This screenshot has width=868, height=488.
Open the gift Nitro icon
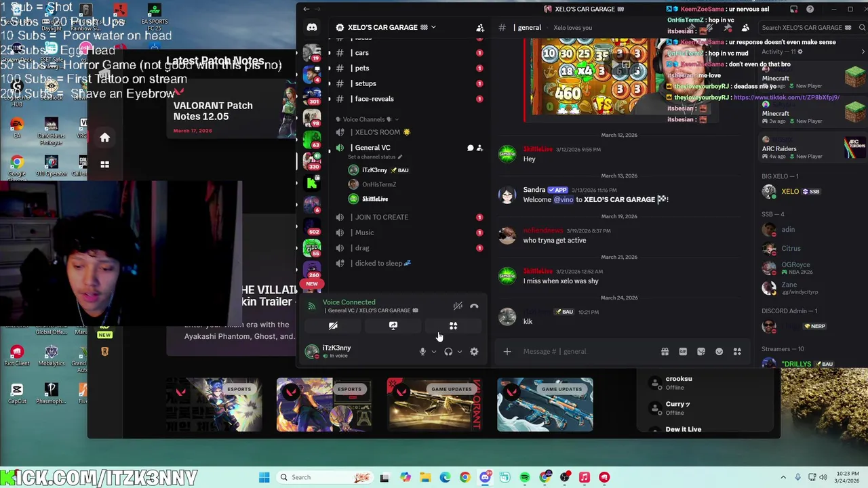(665, 352)
